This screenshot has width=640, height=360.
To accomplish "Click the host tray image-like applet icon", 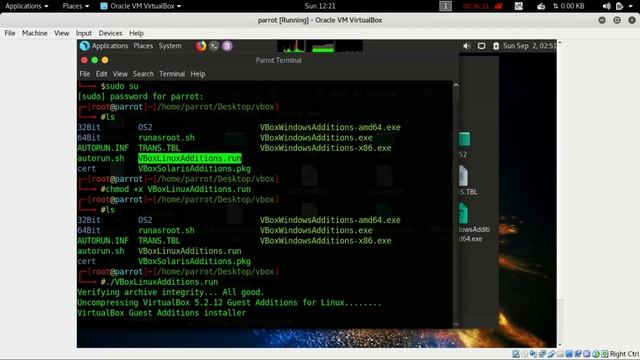I will [518, 6].
